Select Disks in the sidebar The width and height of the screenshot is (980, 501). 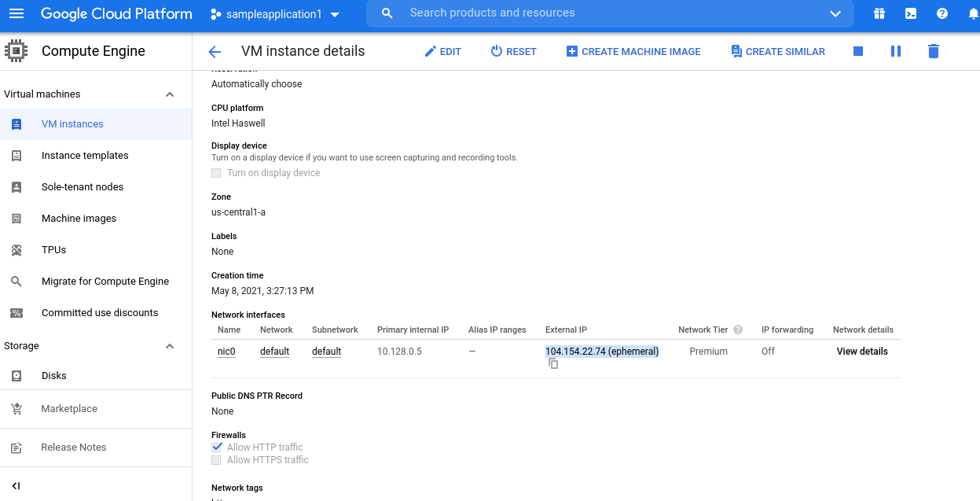point(54,376)
